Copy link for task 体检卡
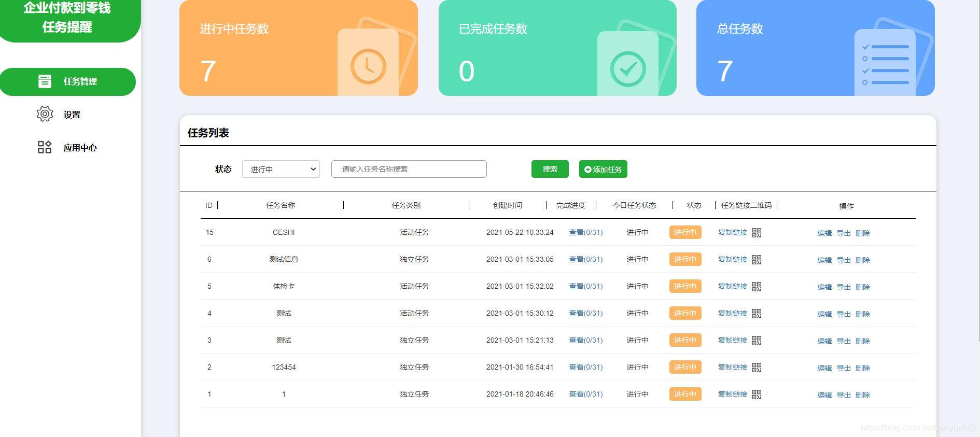Image resolution: width=980 pixels, height=437 pixels. 732,286
